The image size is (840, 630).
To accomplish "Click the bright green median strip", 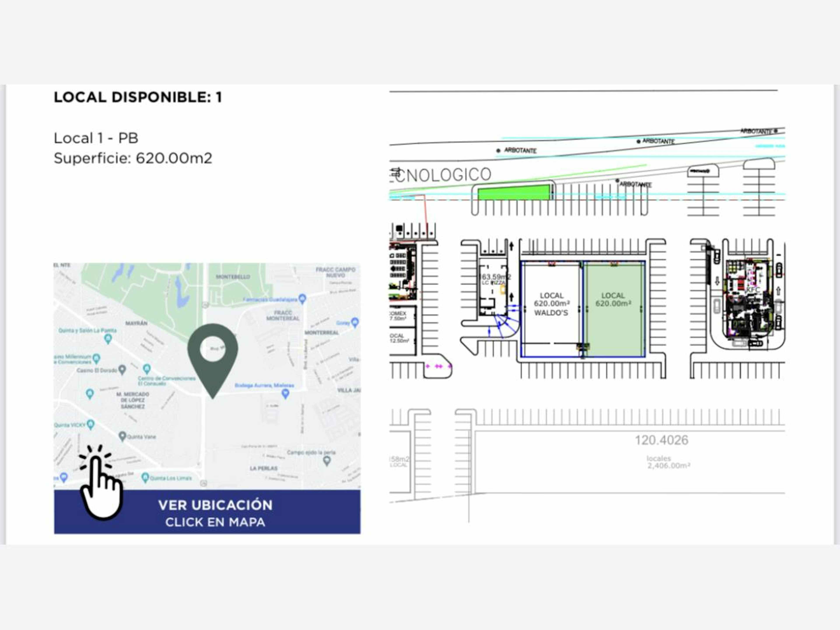I will 513,193.
